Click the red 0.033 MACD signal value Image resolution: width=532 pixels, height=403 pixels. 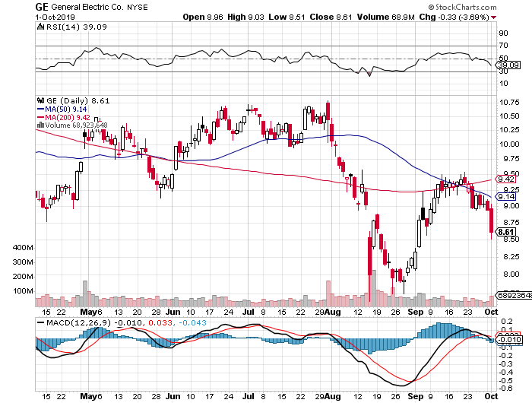click(160, 323)
